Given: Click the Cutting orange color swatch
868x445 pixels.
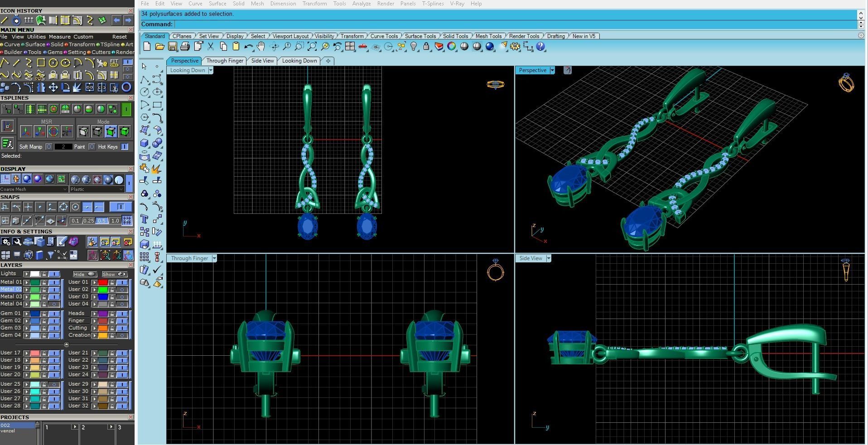Looking at the screenshot, I should (103, 328).
